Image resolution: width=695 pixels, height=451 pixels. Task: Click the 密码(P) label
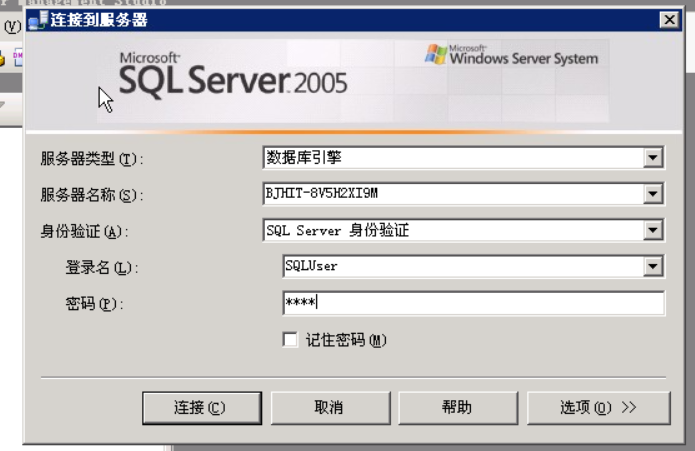point(94,304)
